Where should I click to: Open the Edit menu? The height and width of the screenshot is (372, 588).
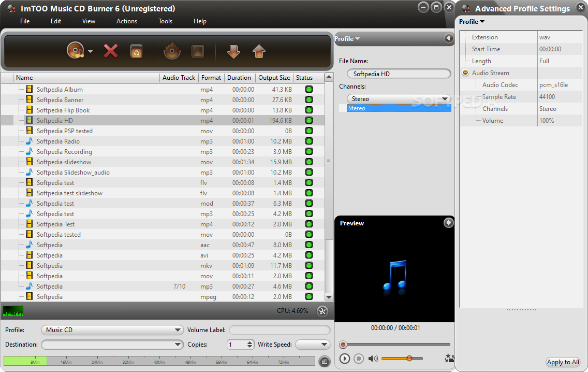click(56, 21)
